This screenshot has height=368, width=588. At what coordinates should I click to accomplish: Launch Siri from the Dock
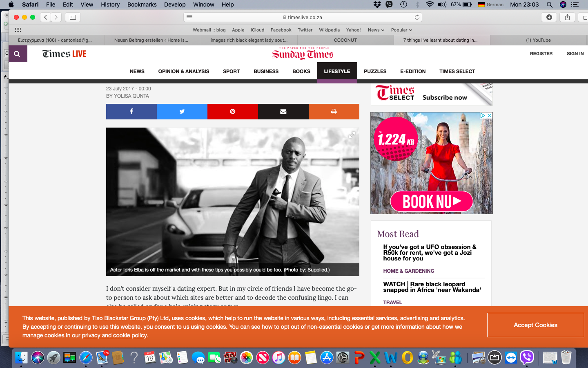tap(38, 358)
